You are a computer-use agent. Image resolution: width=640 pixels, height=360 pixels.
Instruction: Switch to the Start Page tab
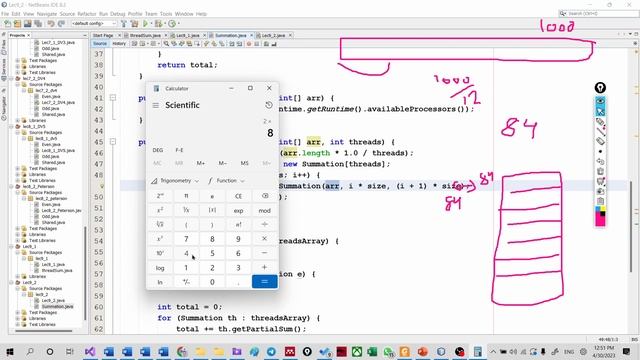pos(103,36)
